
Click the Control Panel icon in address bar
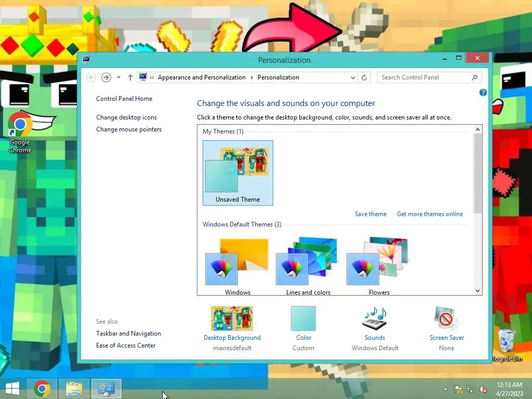(143, 77)
